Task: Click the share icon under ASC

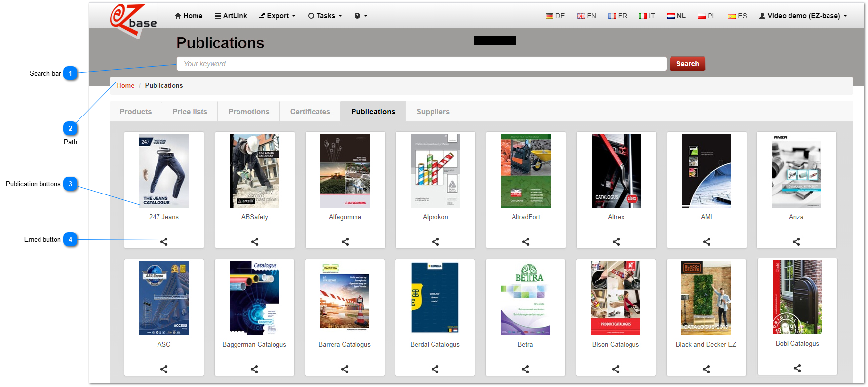Action: [164, 369]
